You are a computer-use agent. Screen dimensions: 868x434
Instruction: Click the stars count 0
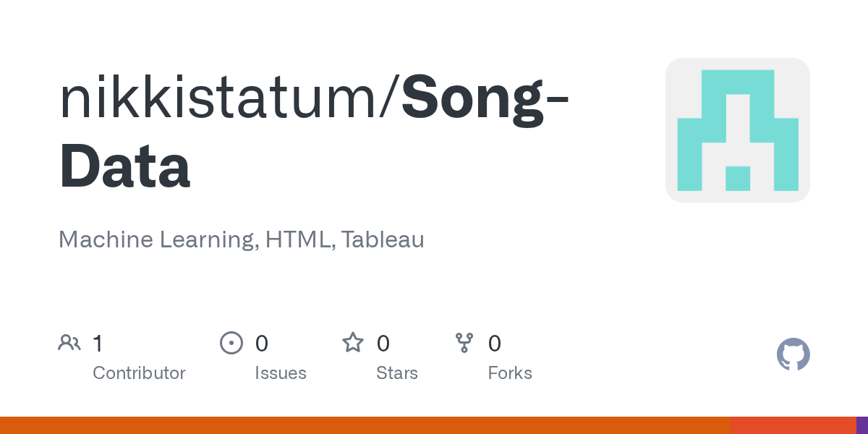383,343
